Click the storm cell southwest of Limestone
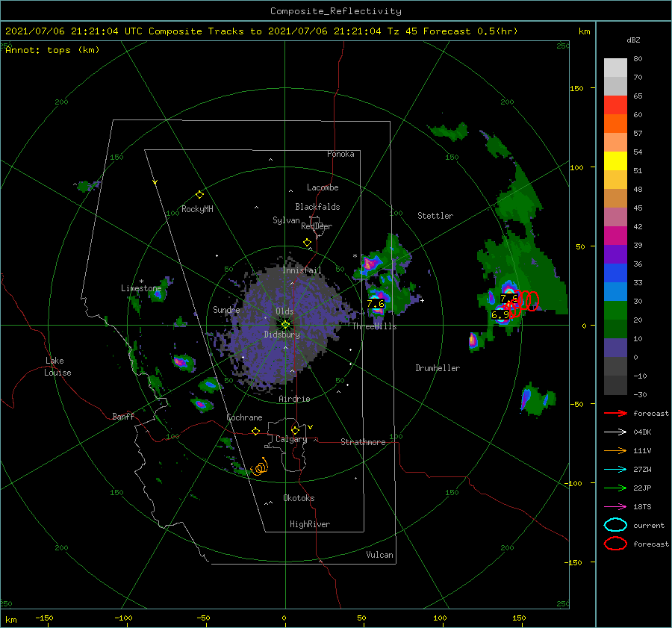672x628 pixels. (184, 363)
